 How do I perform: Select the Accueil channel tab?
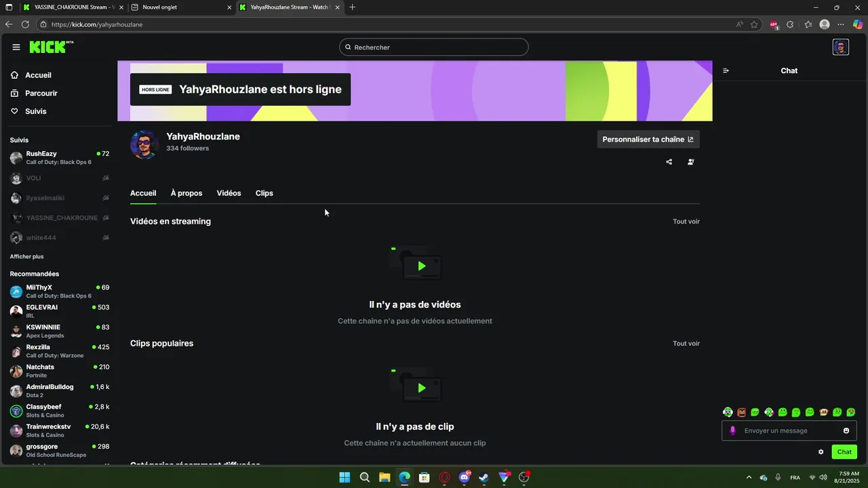143,193
